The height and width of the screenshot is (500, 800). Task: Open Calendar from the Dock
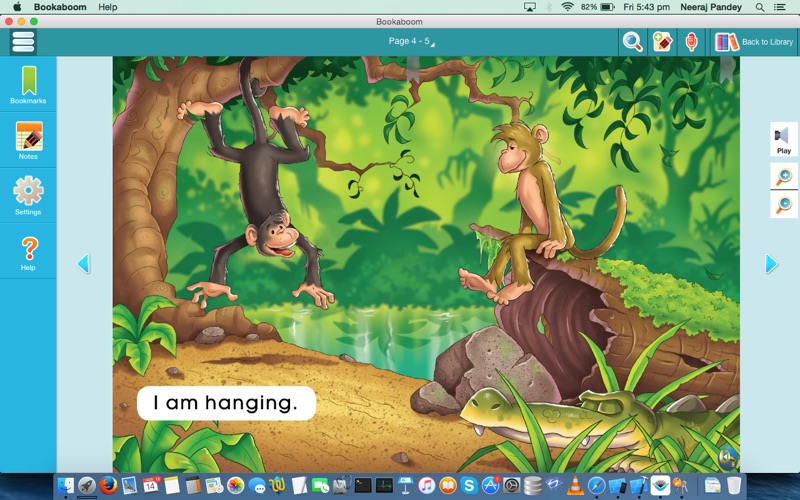[x=151, y=485]
